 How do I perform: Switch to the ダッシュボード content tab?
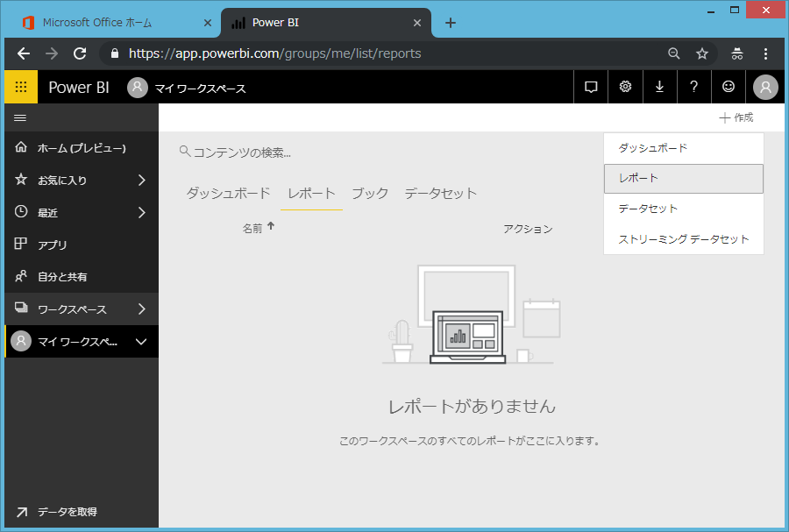point(228,194)
